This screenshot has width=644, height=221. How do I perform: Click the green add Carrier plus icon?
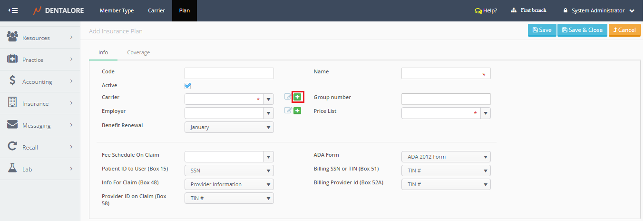click(x=297, y=97)
